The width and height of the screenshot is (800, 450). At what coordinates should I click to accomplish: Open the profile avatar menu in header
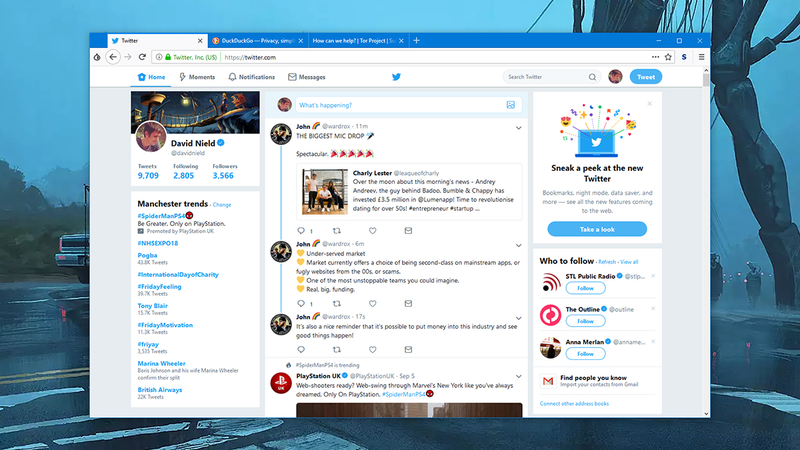[615, 77]
